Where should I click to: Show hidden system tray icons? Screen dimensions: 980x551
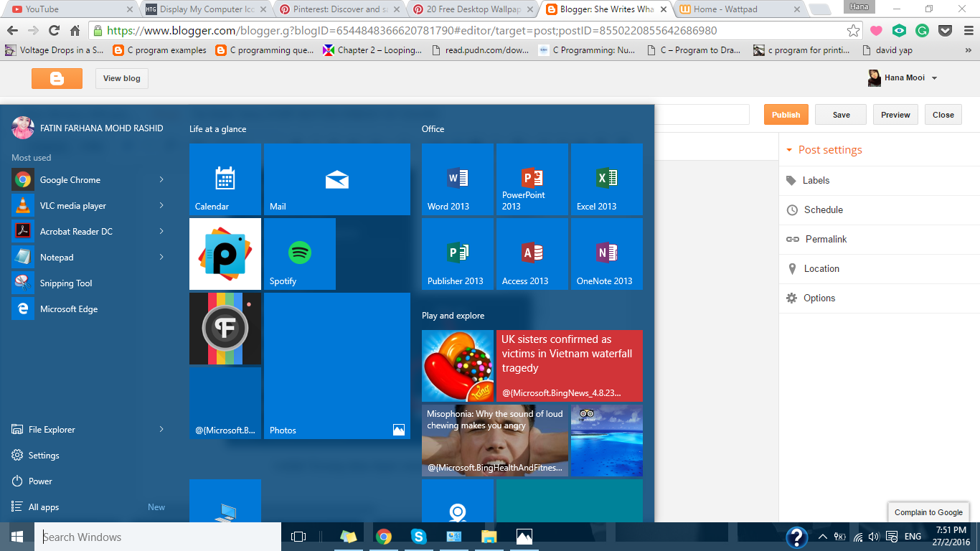tap(823, 537)
